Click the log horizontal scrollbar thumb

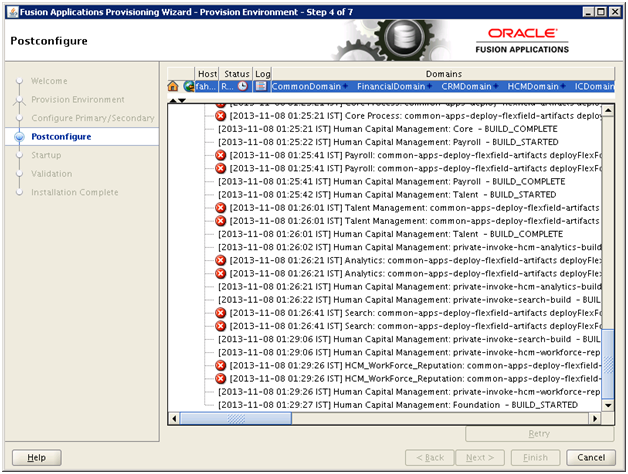236,418
